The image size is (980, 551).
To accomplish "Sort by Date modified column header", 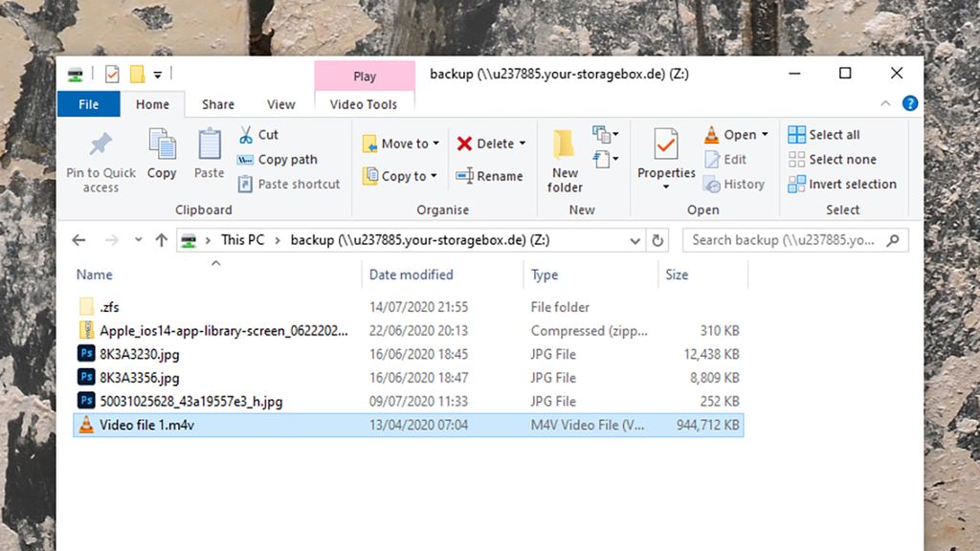I will click(x=412, y=275).
